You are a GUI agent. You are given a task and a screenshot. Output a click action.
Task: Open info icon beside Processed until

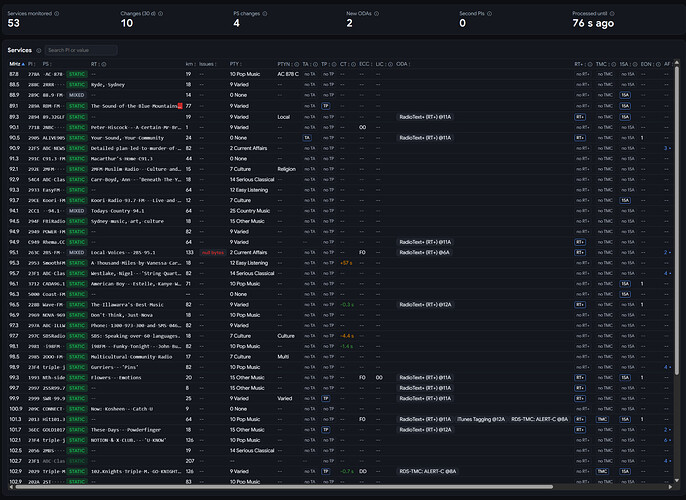[612, 14]
